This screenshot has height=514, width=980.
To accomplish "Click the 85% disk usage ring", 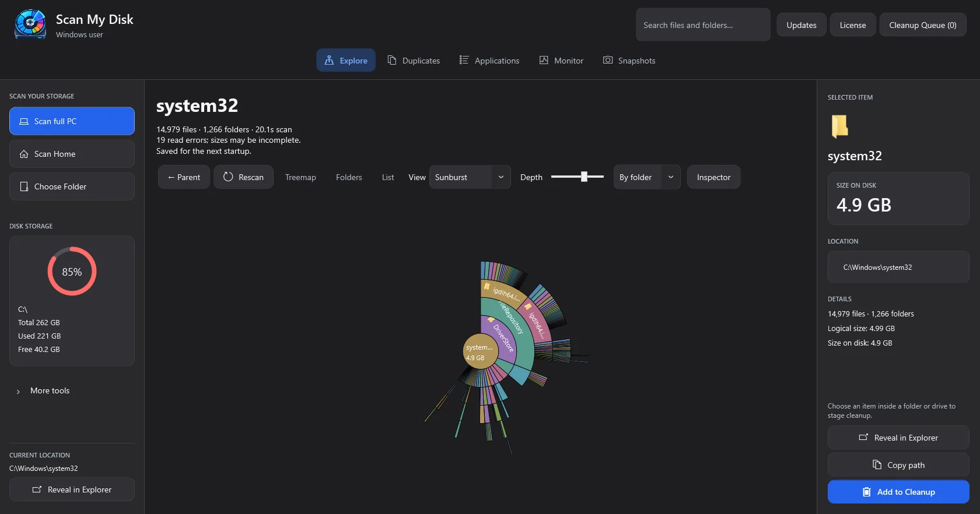I will pos(72,272).
